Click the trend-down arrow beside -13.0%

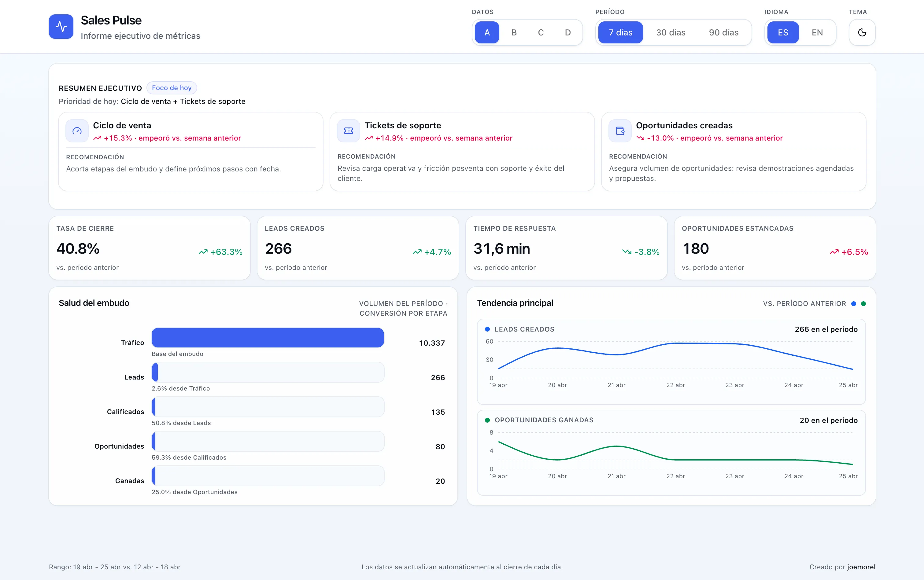coord(640,138)
